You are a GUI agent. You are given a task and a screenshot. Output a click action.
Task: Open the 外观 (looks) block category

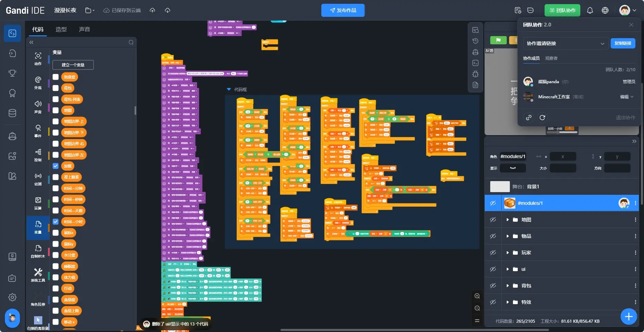[x=38, y=83]
